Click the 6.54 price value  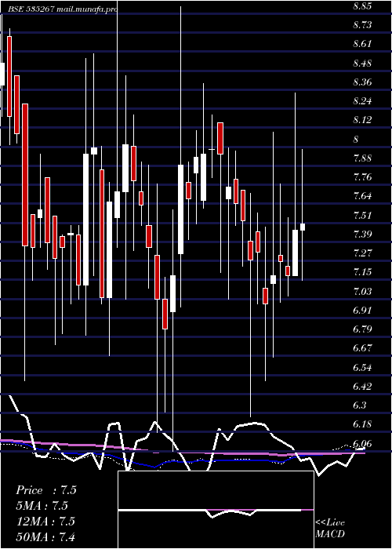(362, 367)
